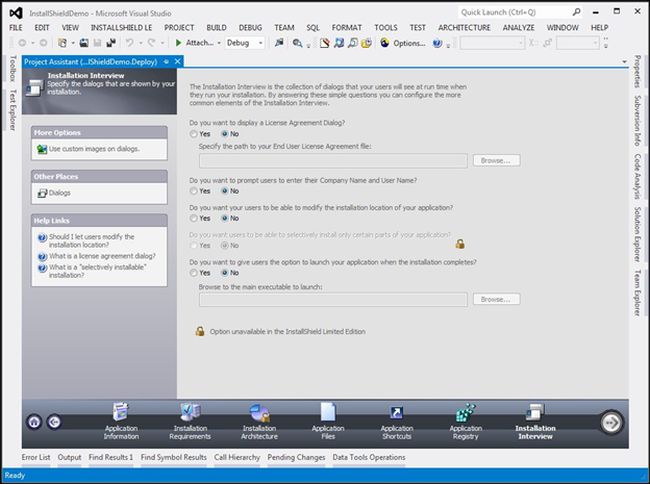This screenshot has height=484, width=650.
Task: Open Application Registry step icon
Action: pyautogui.click(x=465, y=412)
